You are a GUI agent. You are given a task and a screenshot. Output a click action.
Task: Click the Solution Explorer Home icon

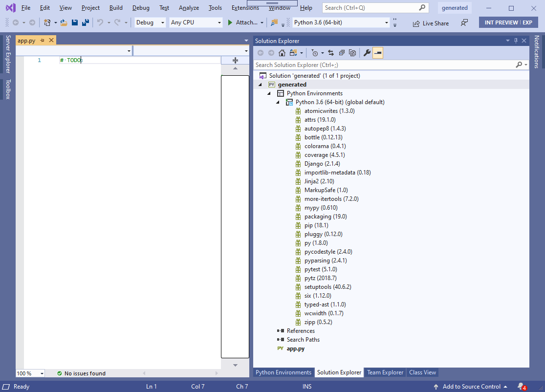(x=282, y=53)
